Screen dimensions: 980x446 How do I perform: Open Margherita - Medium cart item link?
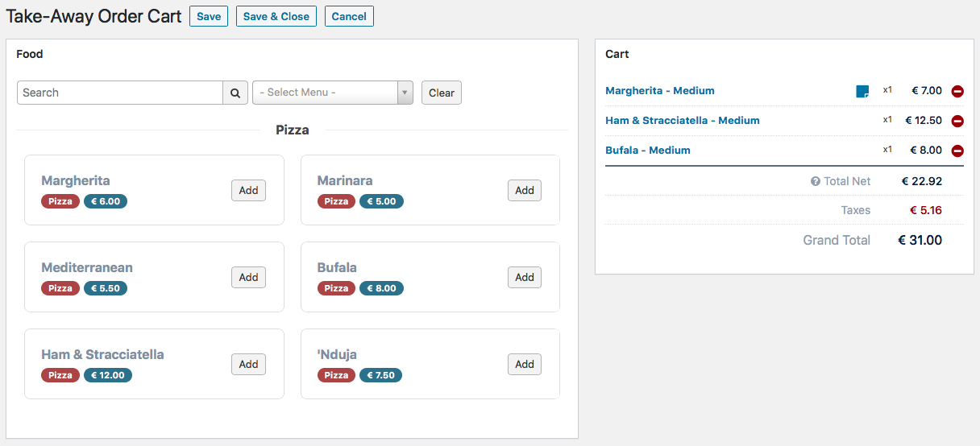[660, 91]
